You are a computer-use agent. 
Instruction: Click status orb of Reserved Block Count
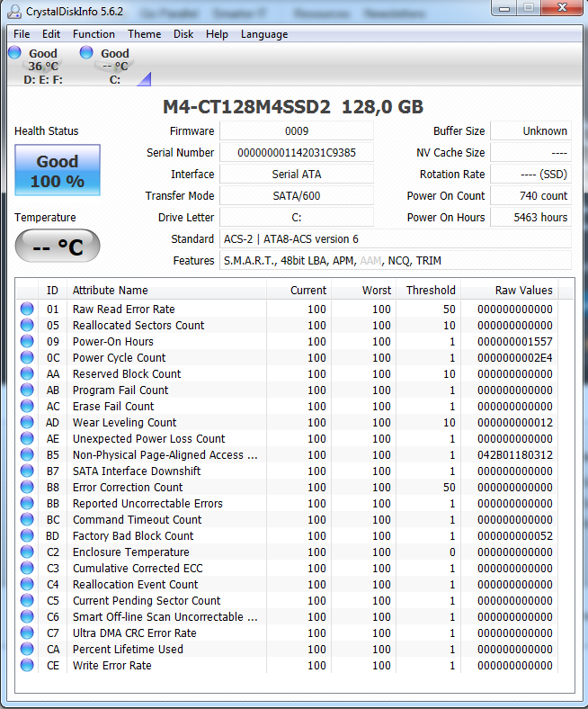tap(27, 373)
